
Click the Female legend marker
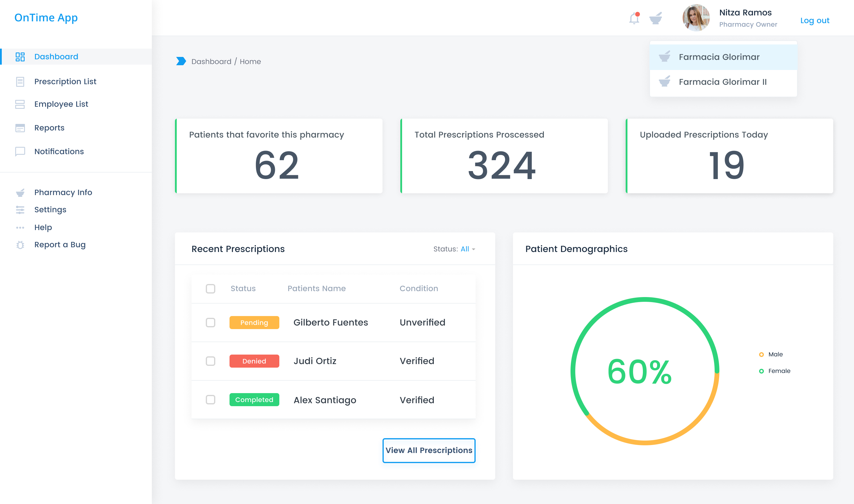tap(761, 371)
